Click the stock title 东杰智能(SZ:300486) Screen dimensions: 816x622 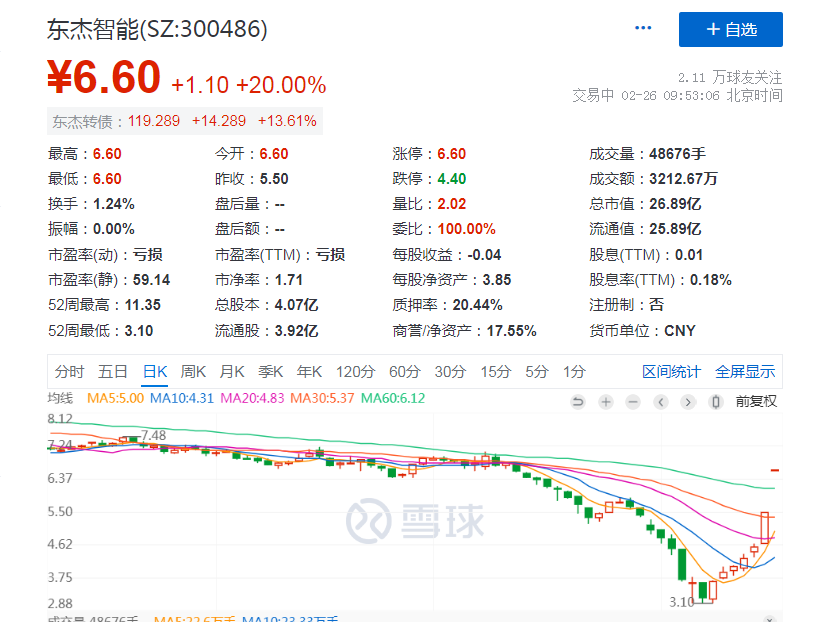coord(157,29)
